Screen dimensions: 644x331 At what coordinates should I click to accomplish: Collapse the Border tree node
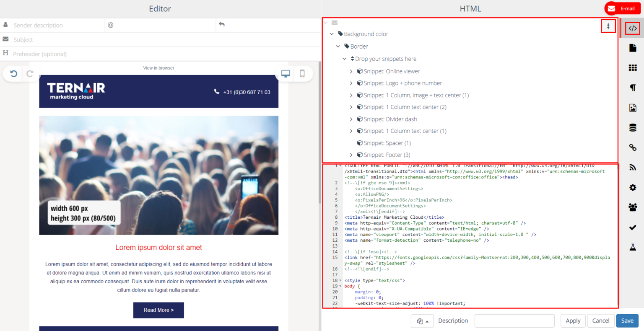pos(338,47)
